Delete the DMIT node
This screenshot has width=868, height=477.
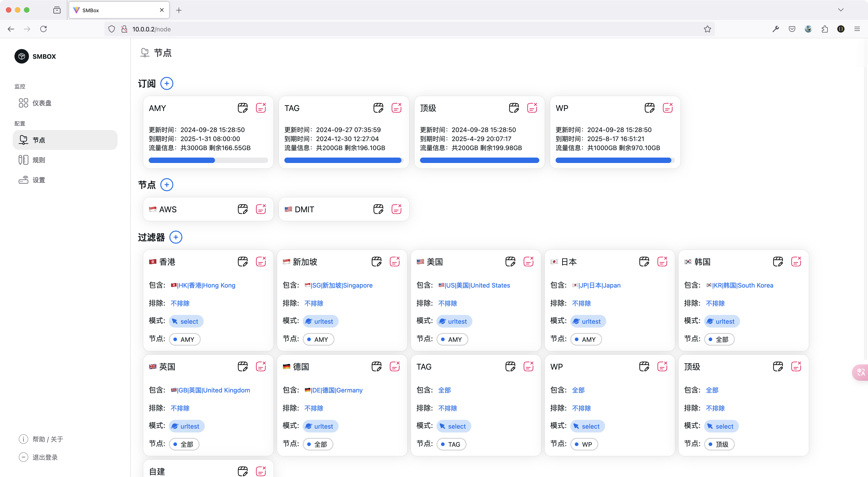point(397,209)
